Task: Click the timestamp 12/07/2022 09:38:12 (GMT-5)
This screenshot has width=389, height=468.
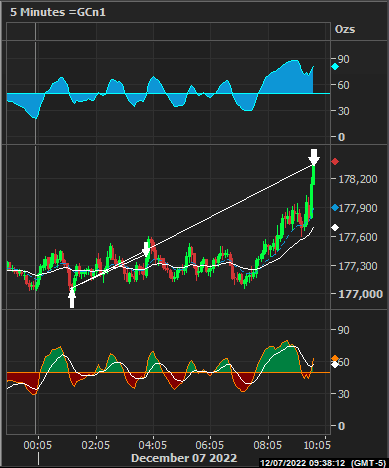Action: pos(323,463)
